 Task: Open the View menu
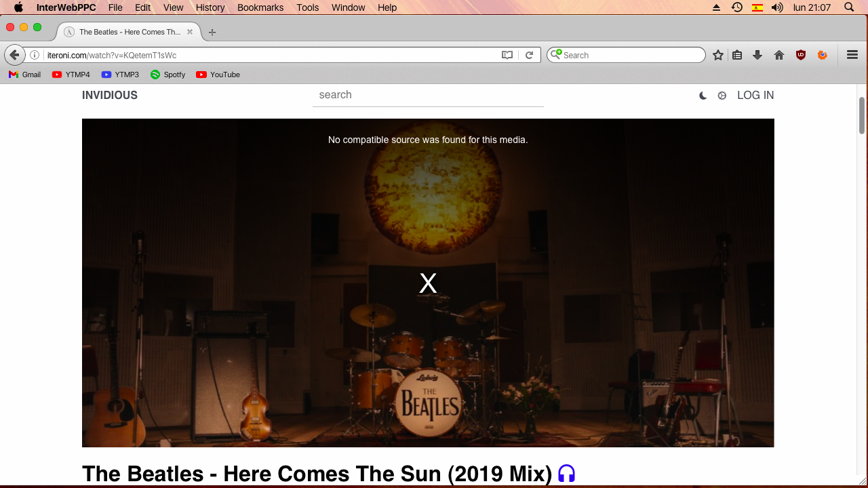(x=174, y=7)
